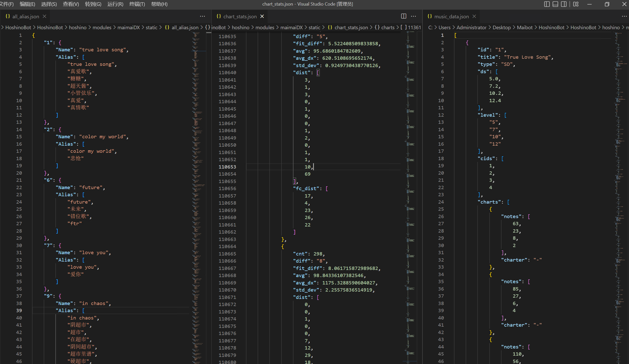Open the 帮助(H) menu

(x=159, y=4)
